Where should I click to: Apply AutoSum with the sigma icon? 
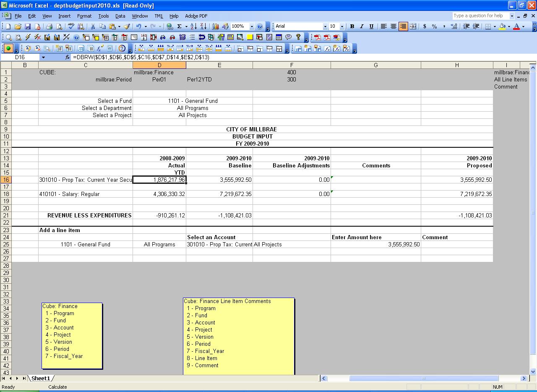179,26
